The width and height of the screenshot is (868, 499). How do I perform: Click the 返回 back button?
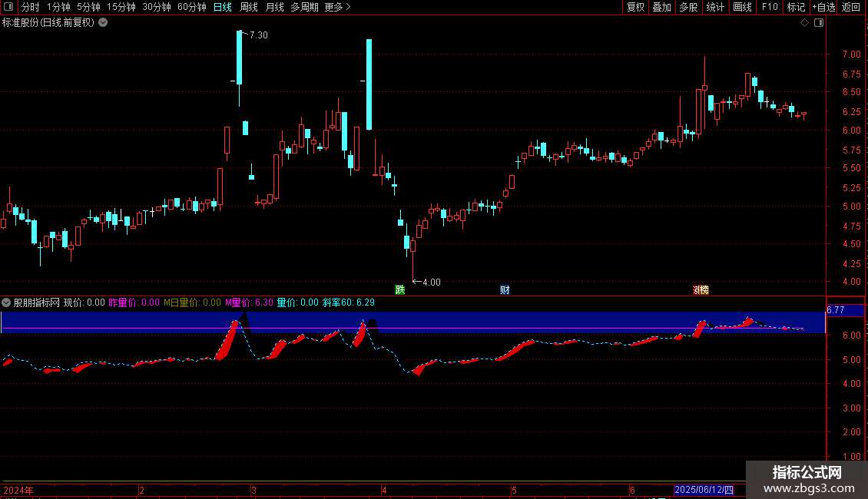[851, 7]
